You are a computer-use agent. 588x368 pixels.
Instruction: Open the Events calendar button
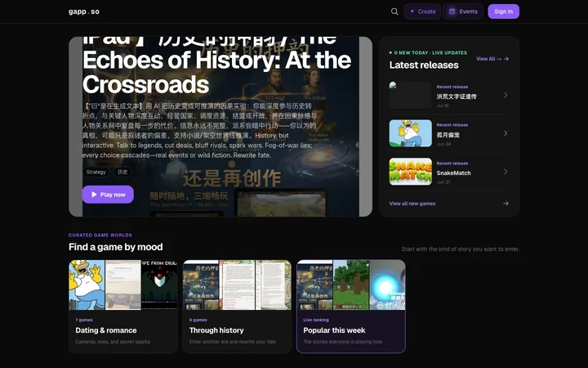click(x=463, y=11)
